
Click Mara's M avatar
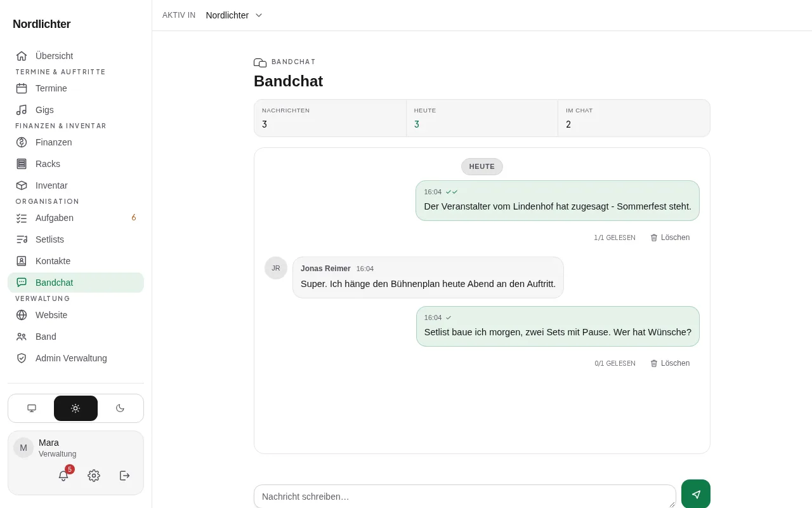tap(23, 448)
